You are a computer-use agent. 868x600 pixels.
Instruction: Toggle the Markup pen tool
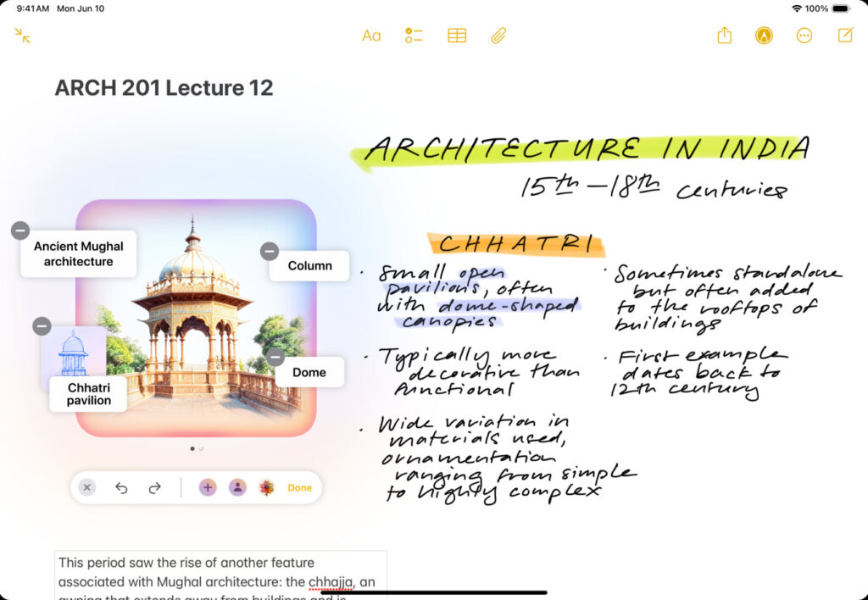pos(764,36)
